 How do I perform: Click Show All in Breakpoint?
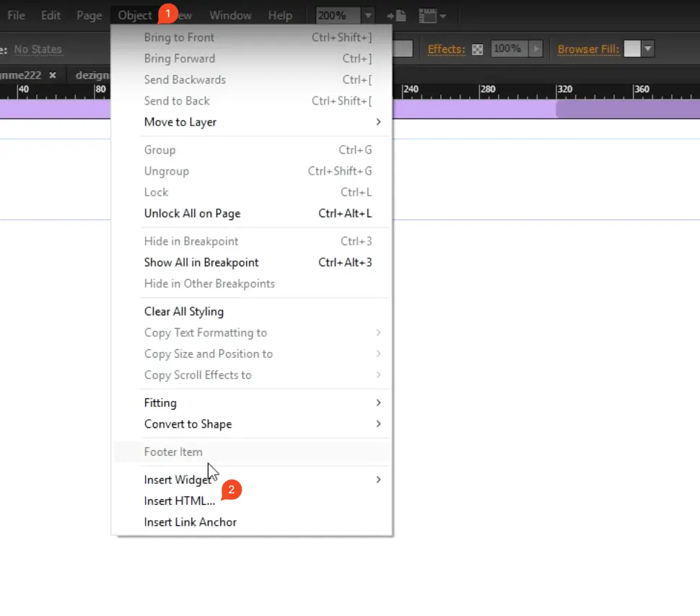coord(201,263)
